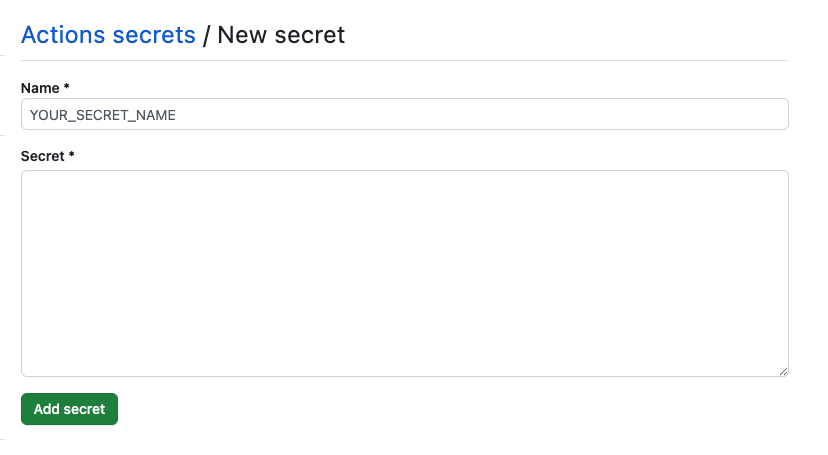Click the required asterisk beside Name
Image resolution: width=828 pixels, height=455 pixels.
point(66,88)
